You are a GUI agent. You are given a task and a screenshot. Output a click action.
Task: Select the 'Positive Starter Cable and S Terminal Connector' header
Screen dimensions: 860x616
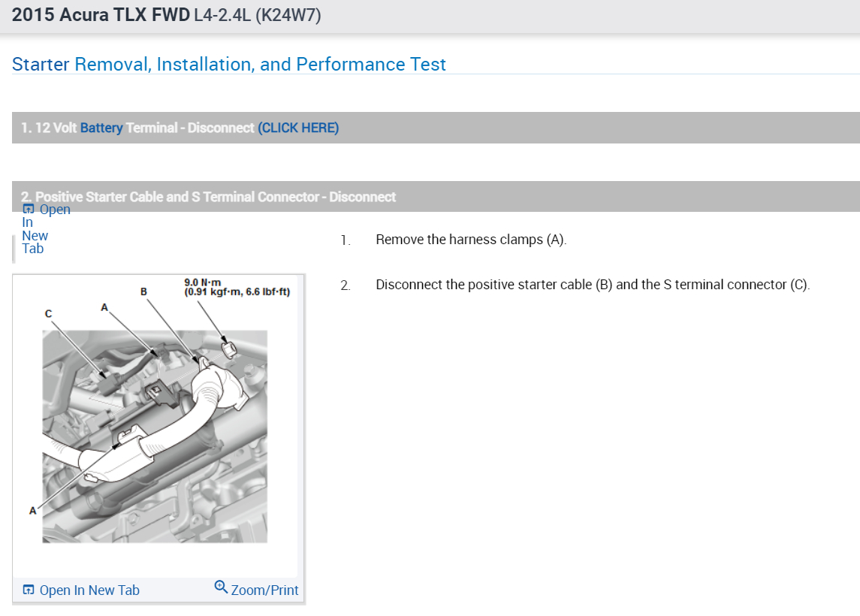(436, 196)
